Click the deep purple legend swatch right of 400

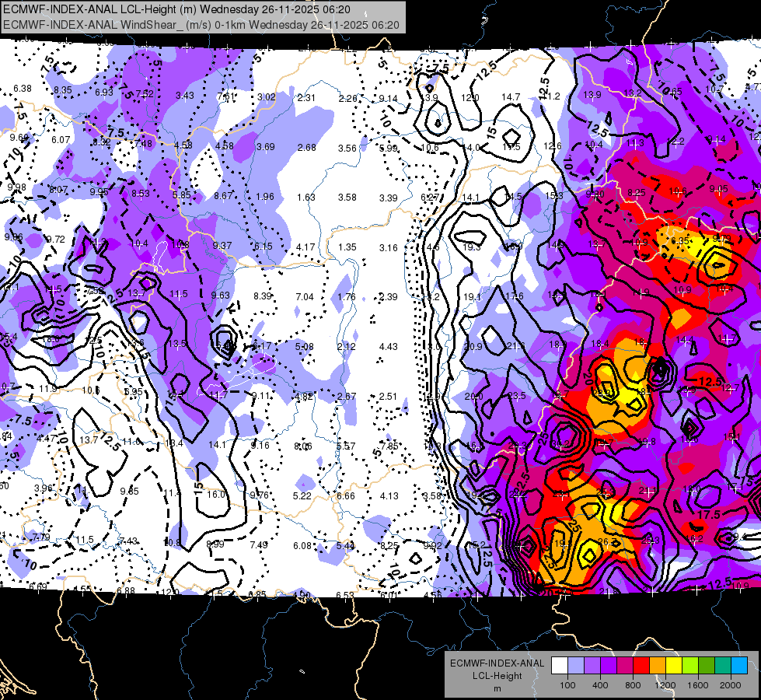point(609,666)
